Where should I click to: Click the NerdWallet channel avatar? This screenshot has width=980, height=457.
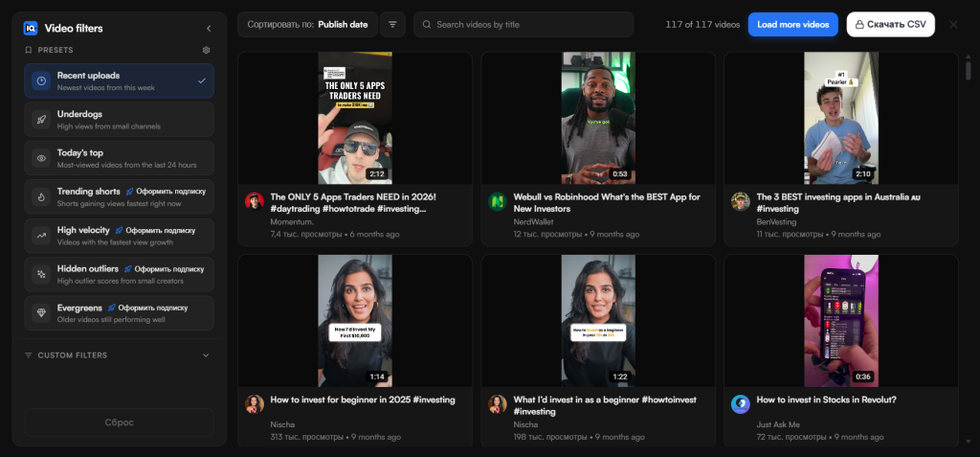point(498,201)
